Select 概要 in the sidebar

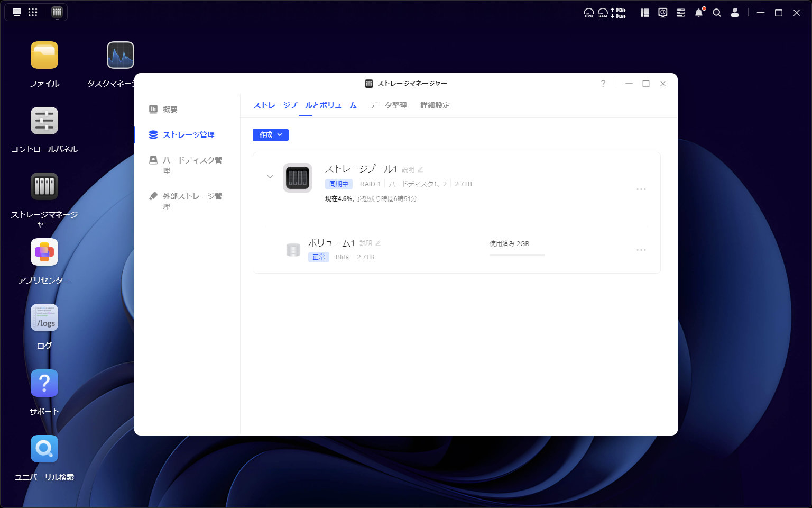coord(170,110)
